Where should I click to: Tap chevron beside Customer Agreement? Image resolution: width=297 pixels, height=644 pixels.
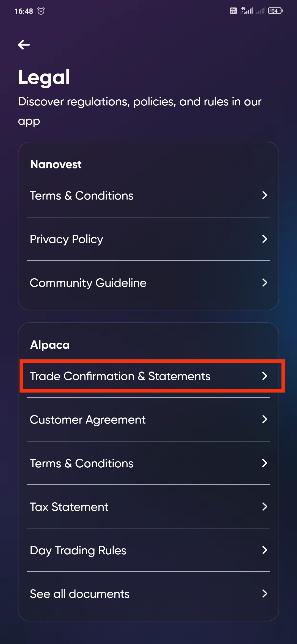pyautogui.click(x=265, y=419)
